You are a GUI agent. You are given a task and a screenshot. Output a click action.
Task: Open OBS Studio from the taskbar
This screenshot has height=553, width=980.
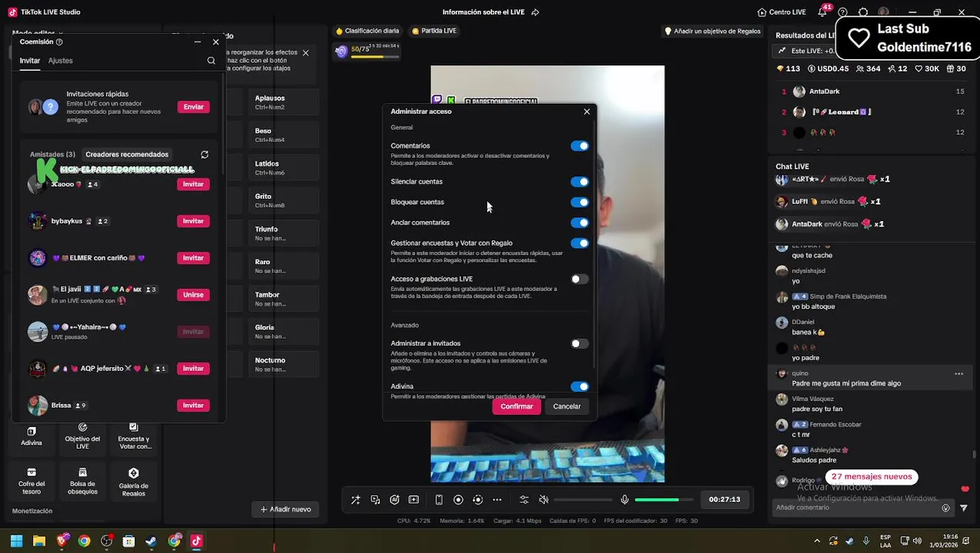[x=106, y=541]
